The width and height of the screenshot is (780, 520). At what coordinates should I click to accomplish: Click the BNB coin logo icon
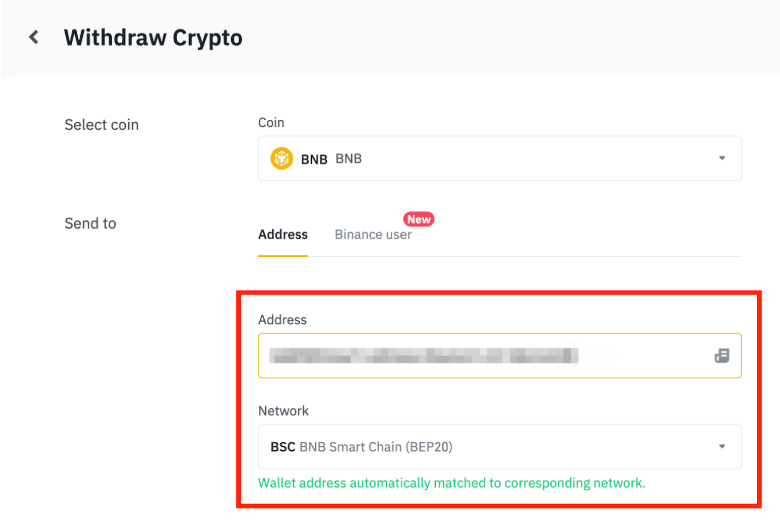[x=281, y=158]
